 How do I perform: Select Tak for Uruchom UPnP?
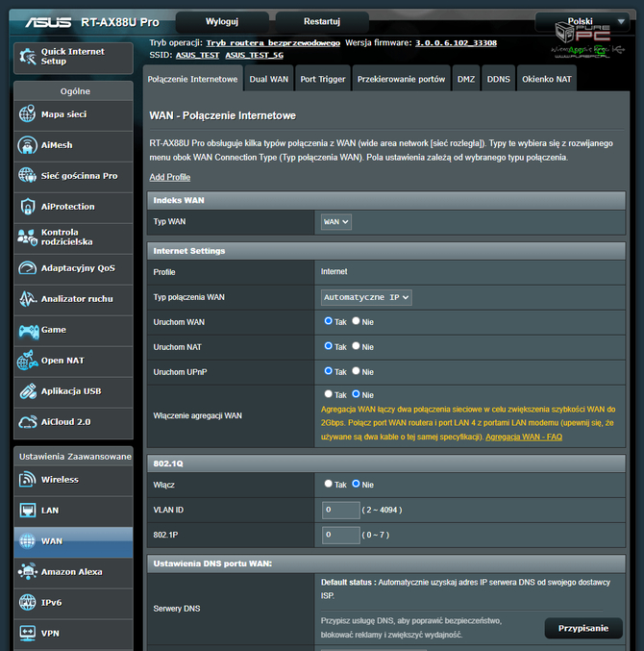(x=328, y=371)
